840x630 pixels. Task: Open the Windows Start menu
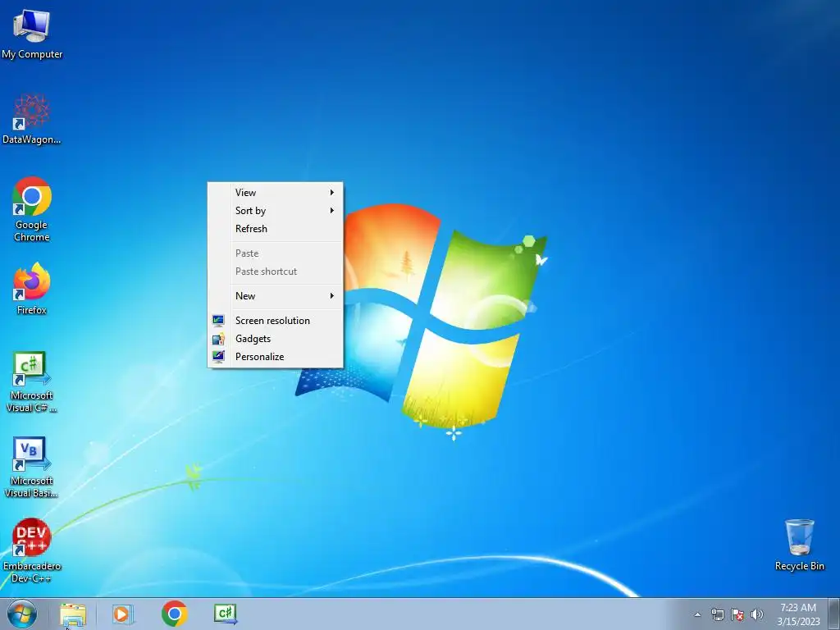(x=22, y=614)
